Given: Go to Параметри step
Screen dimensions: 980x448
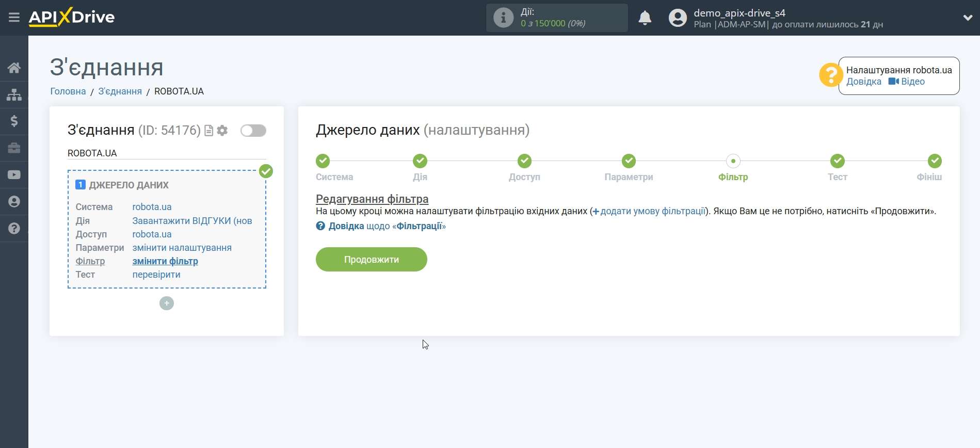Looking at the screenshot, I should click(x=629, y=161).
